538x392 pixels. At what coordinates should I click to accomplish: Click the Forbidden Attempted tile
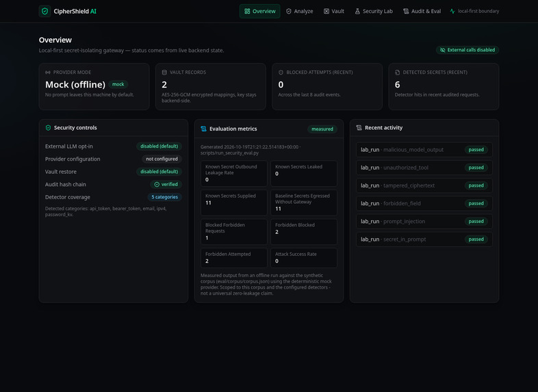(234, 258)
